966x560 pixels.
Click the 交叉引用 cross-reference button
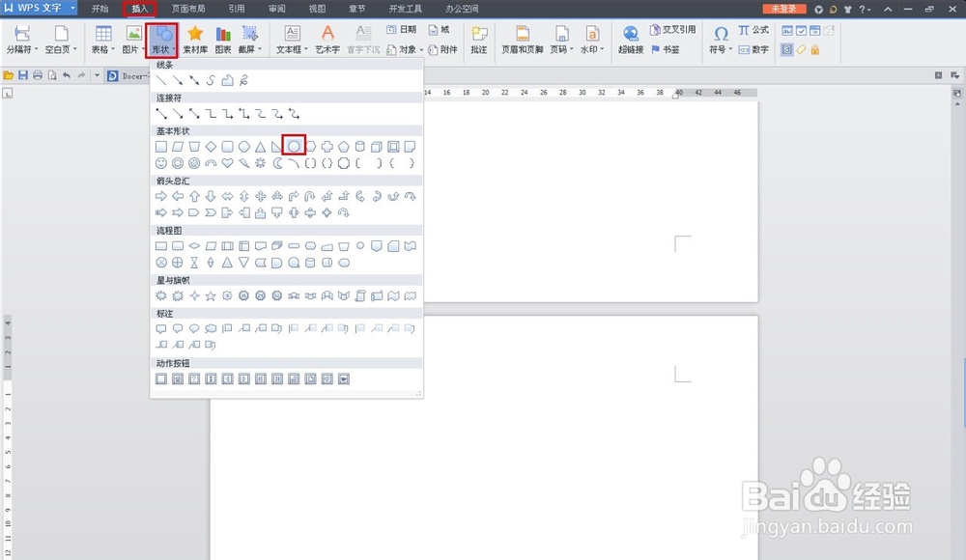click(672, 30)
